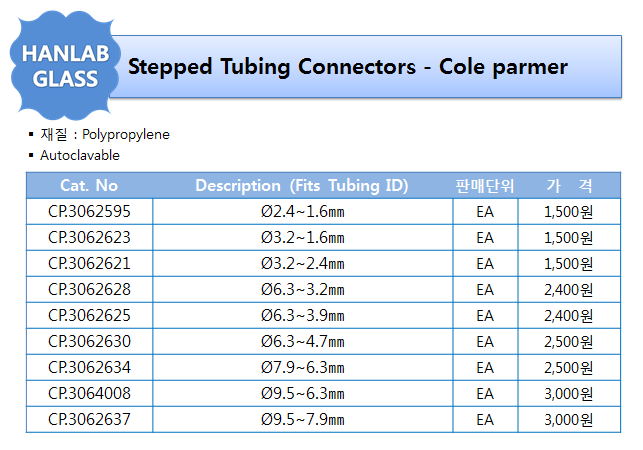This screenshot has height=450, width=643.
Task: Click the 판매단위 column header
Action: pos(485,186)
